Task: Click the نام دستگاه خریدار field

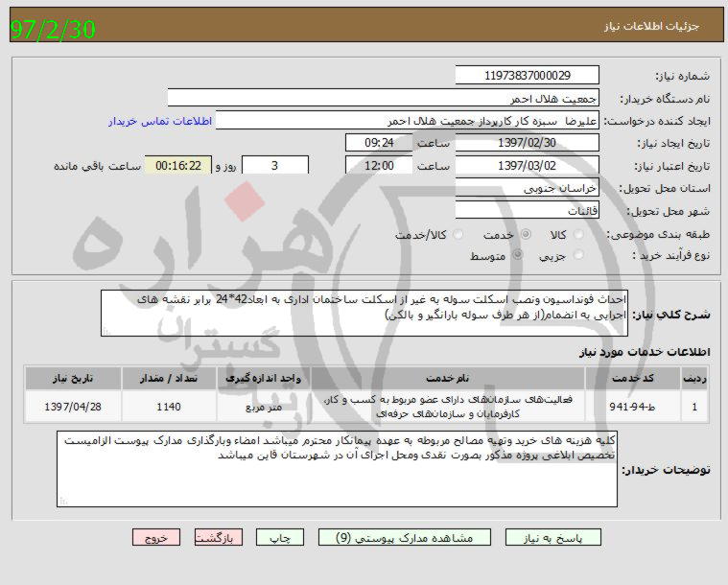Action: (x=383, y=99)
